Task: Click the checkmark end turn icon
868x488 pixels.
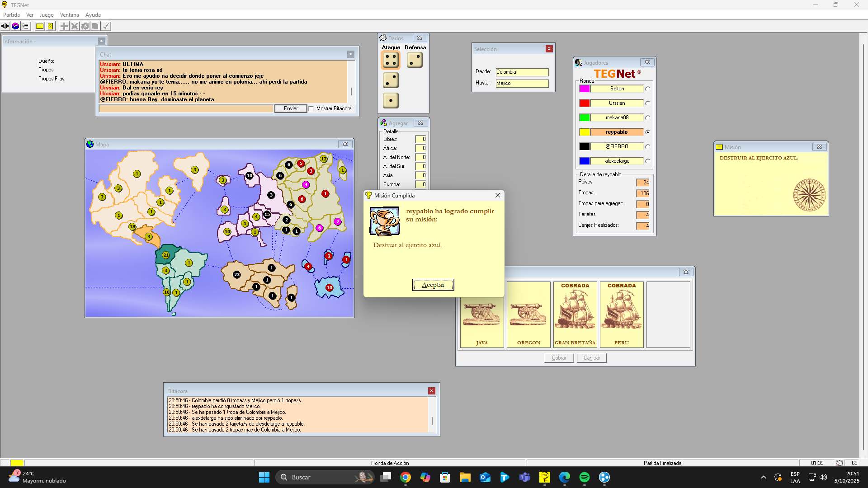Action: tap(106, 26)
